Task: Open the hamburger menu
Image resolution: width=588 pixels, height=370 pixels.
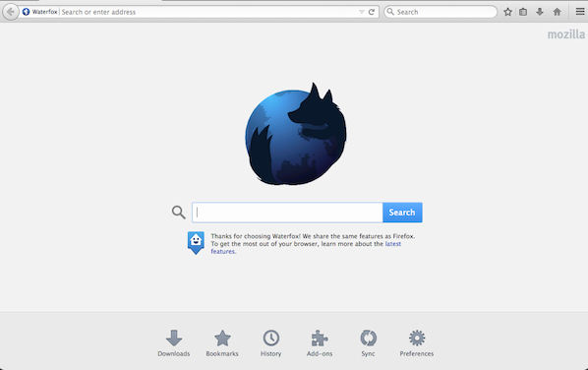Action: point(580,12)
